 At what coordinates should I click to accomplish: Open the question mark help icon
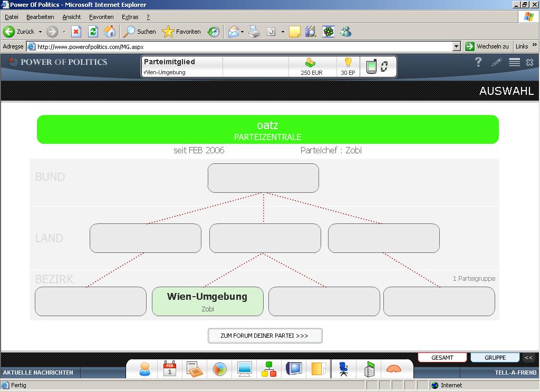point(478,62)
